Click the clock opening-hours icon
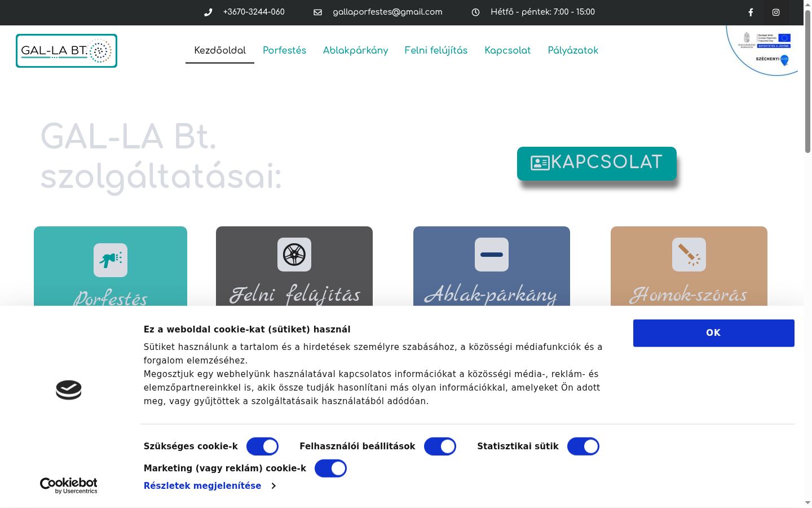This screenshot has height=508, width=812. (x=475, y=12)
